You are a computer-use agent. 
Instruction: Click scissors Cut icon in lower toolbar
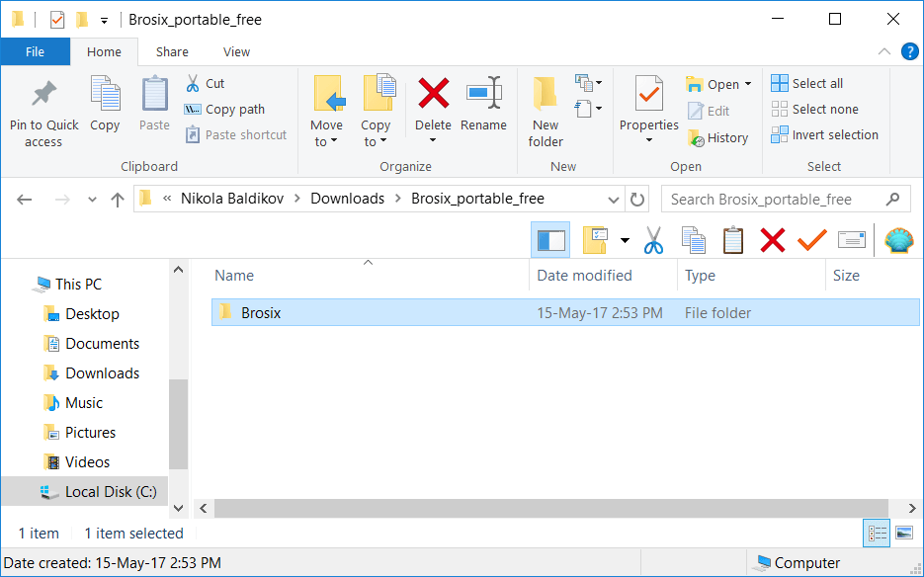pos(653,240)
